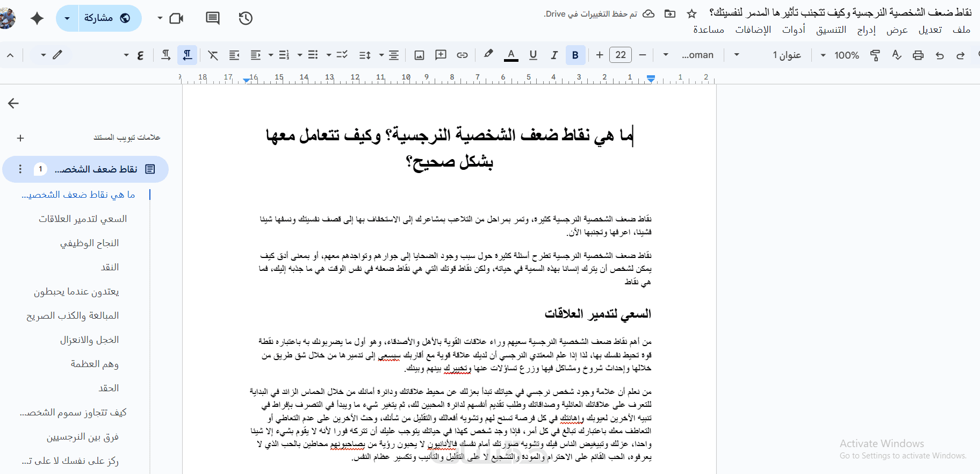The width and height of the screenshot is (980, 474).
Task: Increase font size with plus button
Action: click(600, 55)
